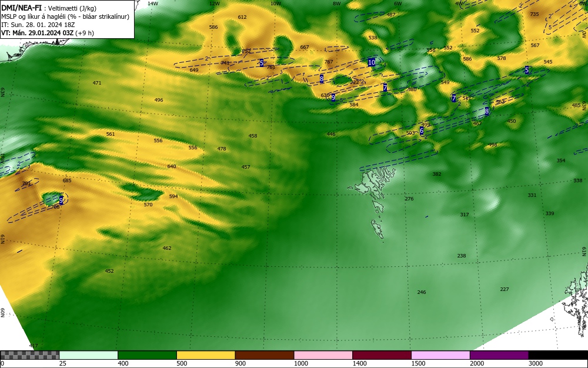Click the CAPE value 382

[437, 174]
